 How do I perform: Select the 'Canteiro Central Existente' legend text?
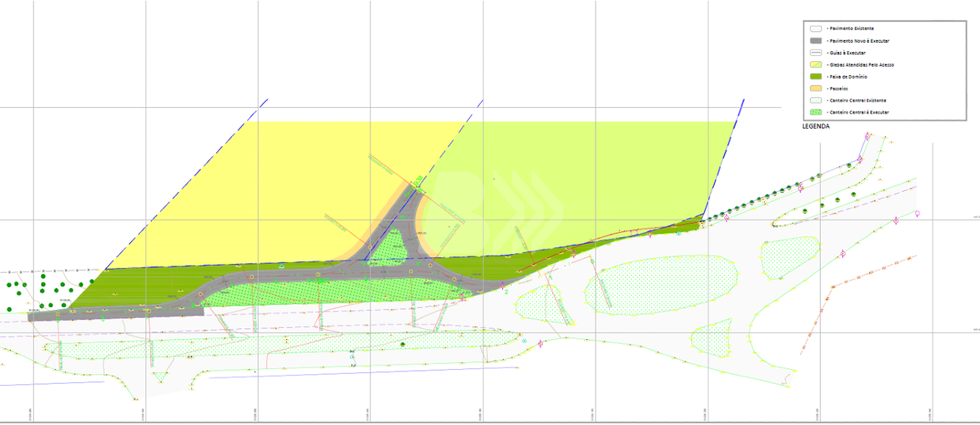[x=857, y=100]
